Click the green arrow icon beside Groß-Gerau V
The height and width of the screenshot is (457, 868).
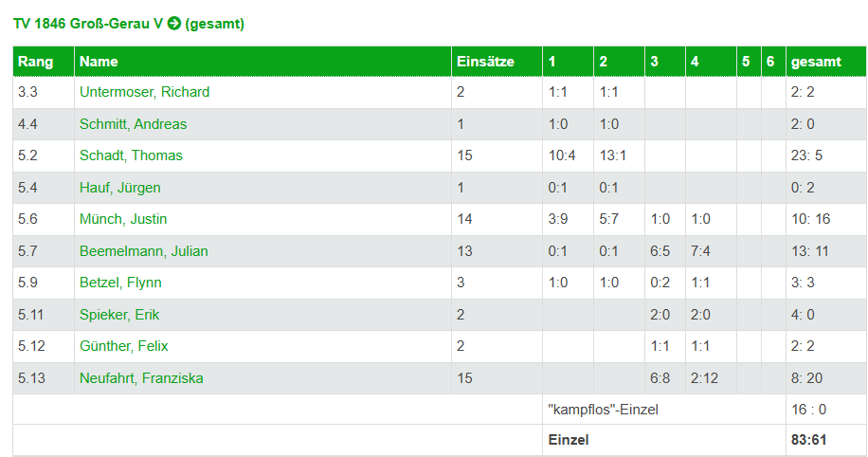click(174, 24)
